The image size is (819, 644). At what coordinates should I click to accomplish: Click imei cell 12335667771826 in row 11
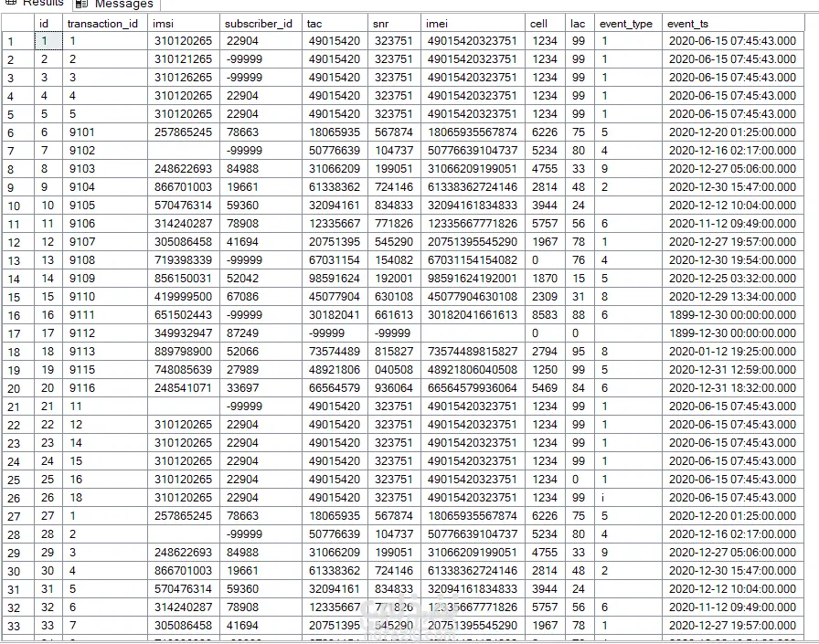click(473, 224)
